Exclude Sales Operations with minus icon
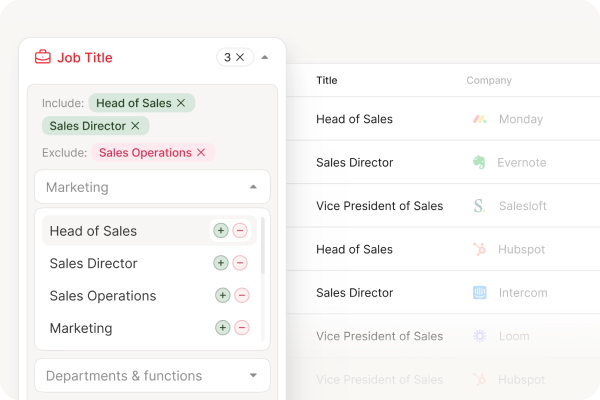The width and height of the screenshot is (600, 400). [x=242, y=296]
